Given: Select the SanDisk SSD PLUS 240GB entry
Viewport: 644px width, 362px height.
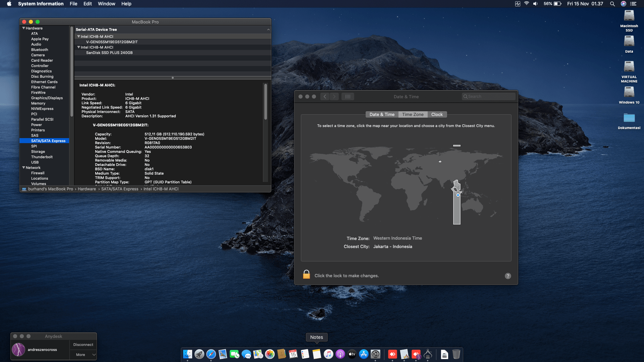Looking at the screenshot, I should (x=110, y=53).
